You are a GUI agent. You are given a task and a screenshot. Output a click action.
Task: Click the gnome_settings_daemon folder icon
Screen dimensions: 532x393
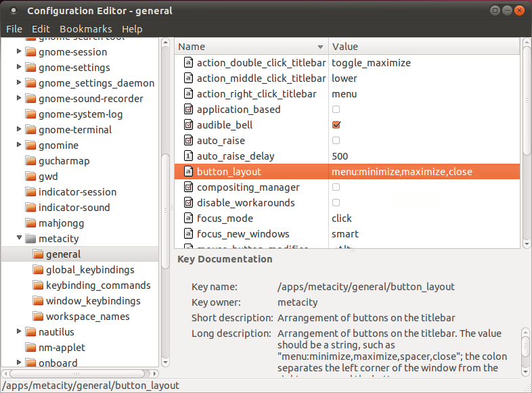click(30, 83)
